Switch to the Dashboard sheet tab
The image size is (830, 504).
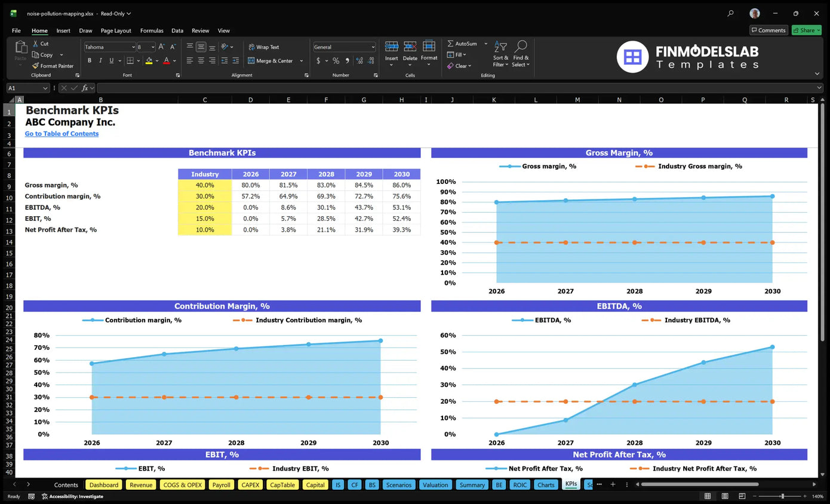click(x=104, y=485)
